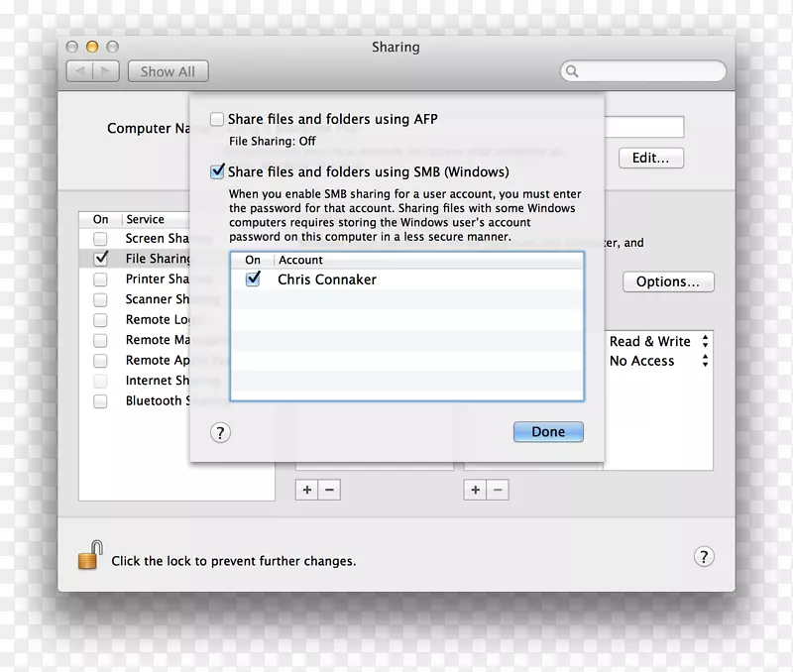Click the Options… button
The height and width of the screenshot is (672, 793).
click(668, 281)
